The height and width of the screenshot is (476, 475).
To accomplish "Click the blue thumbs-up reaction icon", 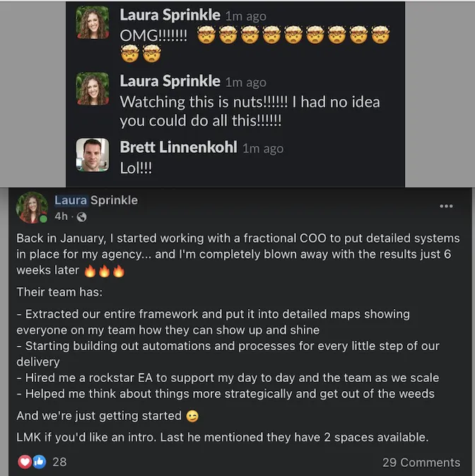I will pos(39,462).
